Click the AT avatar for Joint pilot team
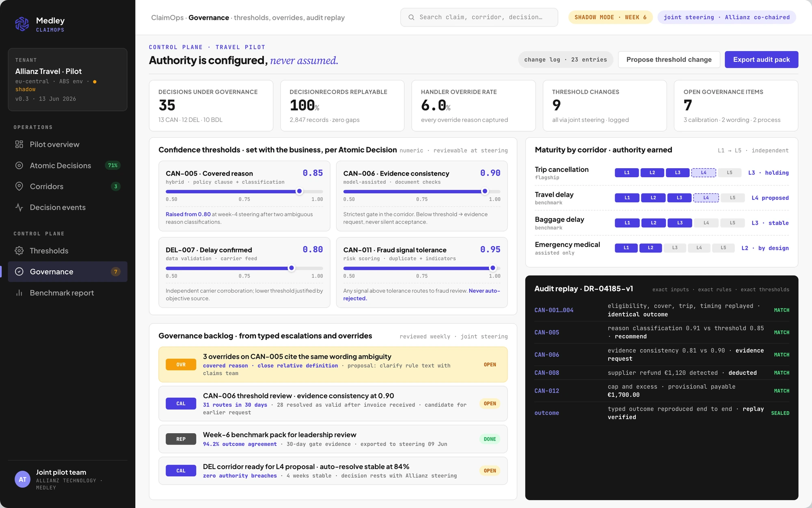The height and width of the screenshot is (508, 812). 23,480
